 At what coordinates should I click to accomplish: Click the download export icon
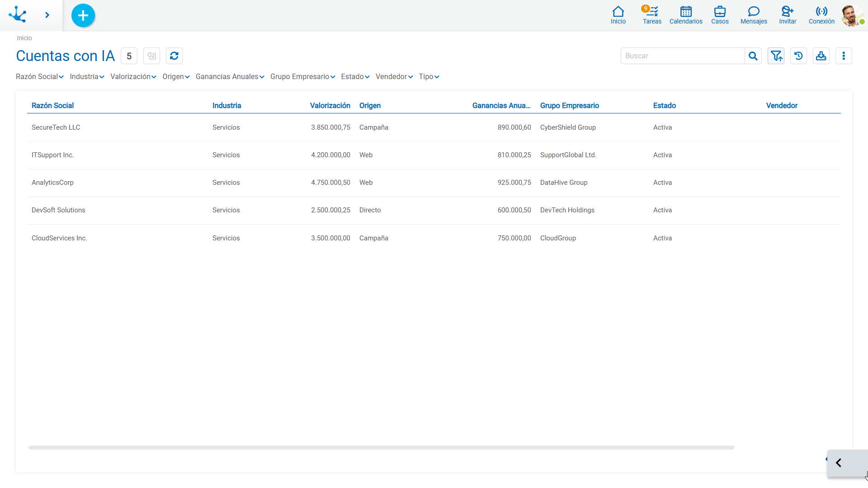click(821, 56)
